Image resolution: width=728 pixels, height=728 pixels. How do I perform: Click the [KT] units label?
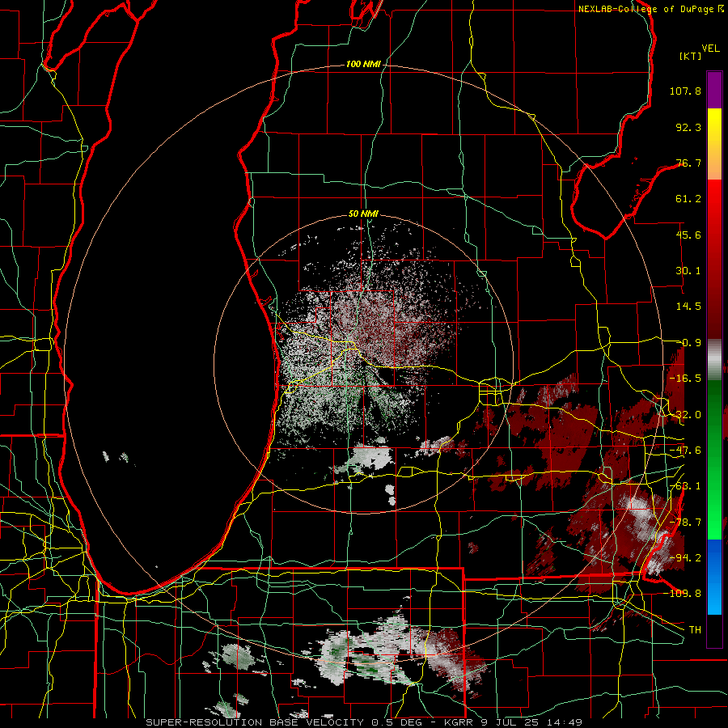pos(691,56)
